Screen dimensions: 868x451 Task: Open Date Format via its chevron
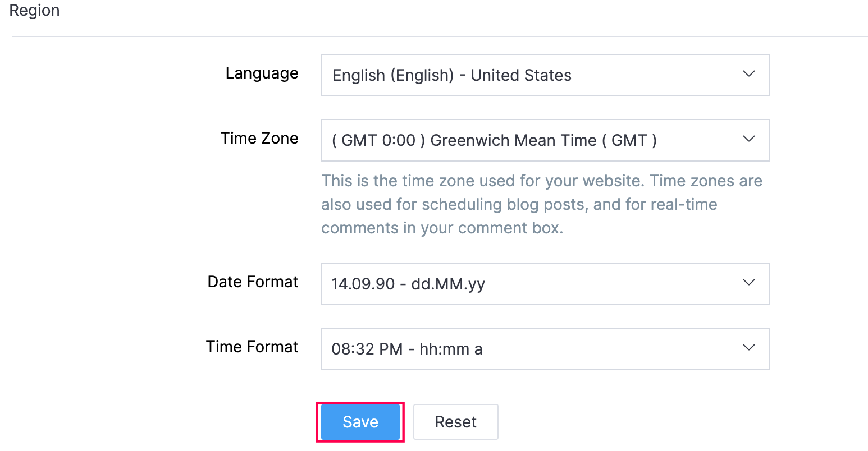point(748,283)
